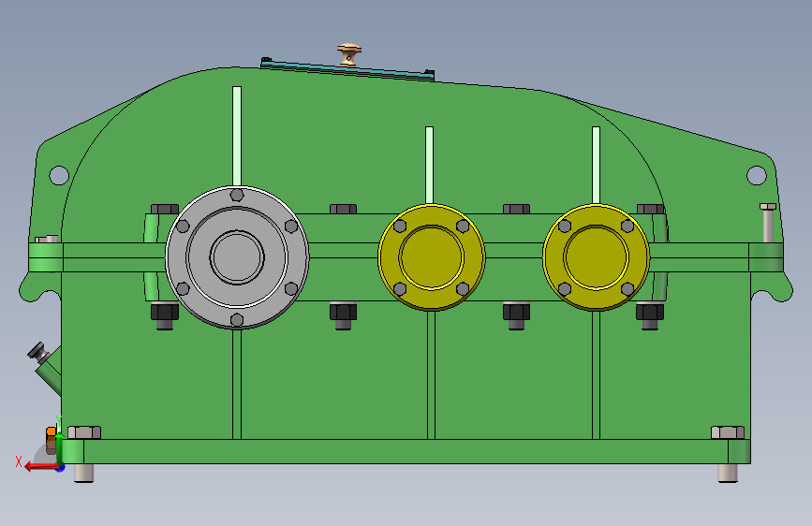This screenshot has height=526, width=812.
Task: Select the vertical rib above the middle yellow cap
Action: point(429,165)
